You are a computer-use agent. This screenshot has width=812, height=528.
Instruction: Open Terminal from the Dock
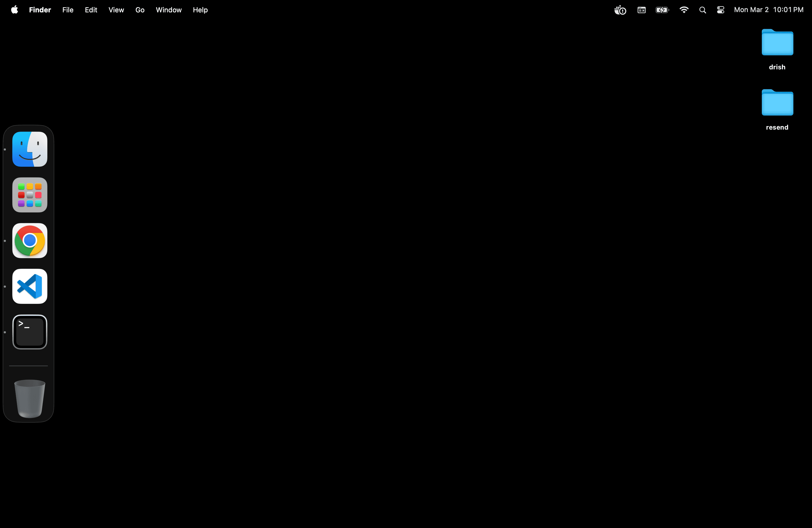click(x=29, y=331)
